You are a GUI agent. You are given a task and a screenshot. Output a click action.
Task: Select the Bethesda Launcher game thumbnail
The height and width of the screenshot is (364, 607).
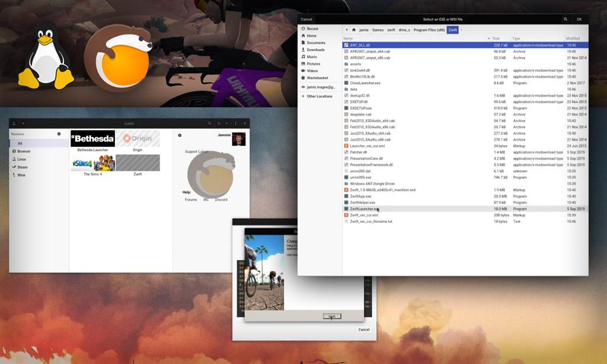92,139
